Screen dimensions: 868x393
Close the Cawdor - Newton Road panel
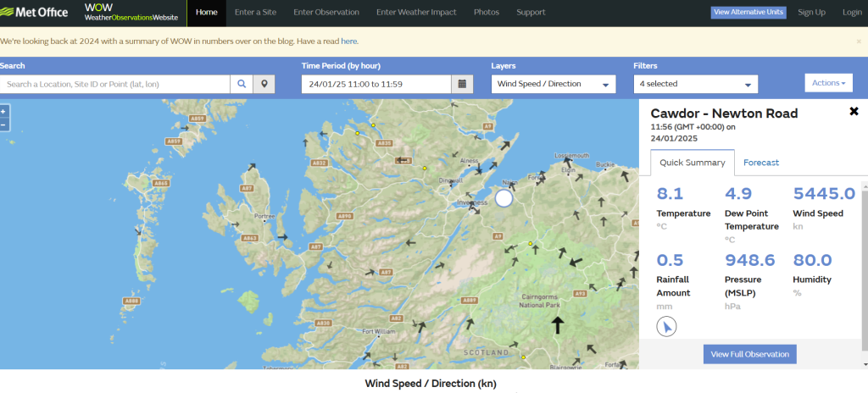pos(854,112)
